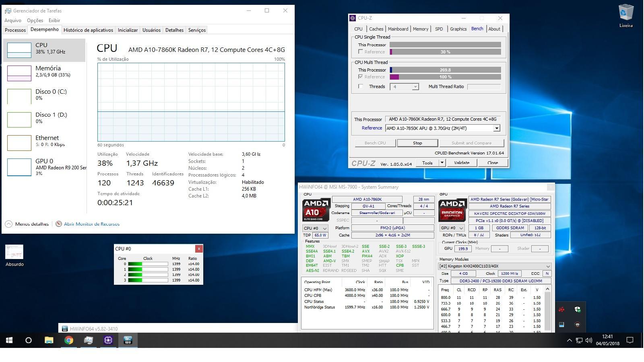Select Ethernet in the performance sidebar

44,142
